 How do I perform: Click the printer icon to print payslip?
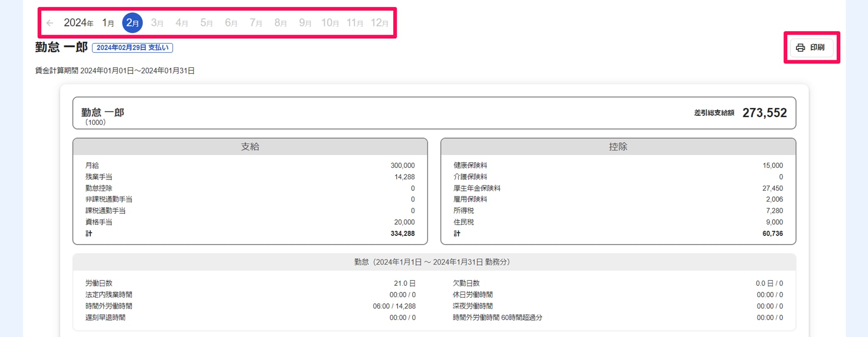[x=801, y=47]
